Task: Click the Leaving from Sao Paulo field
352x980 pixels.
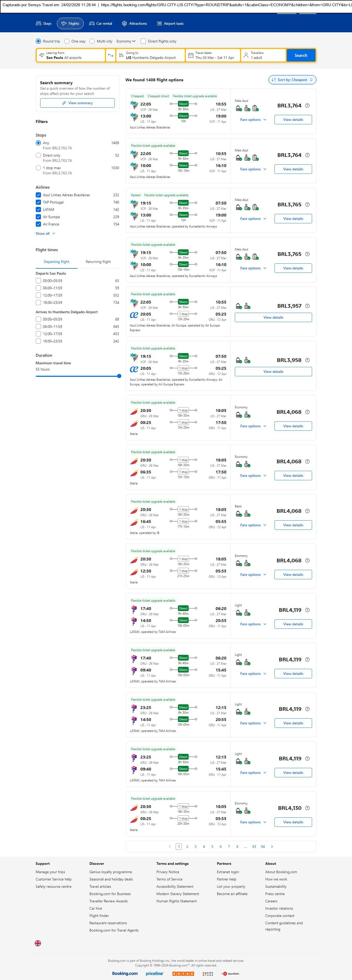Action: tap(71, 56)
